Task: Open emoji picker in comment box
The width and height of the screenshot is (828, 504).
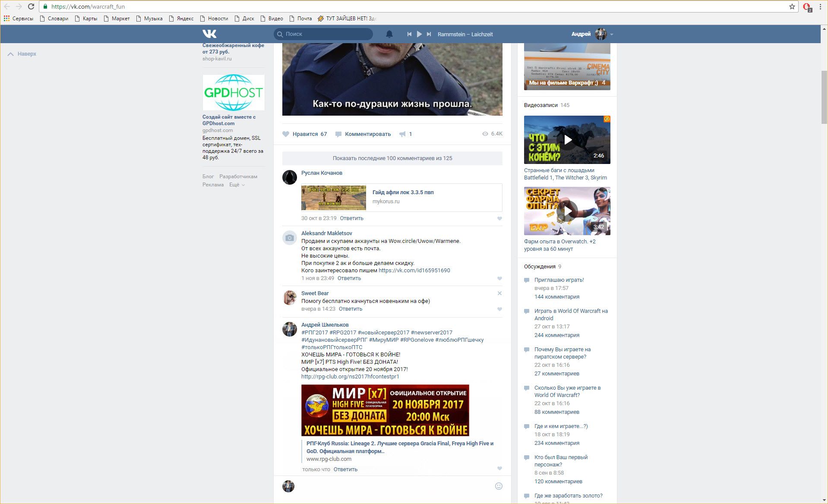Action: (499, 486)
